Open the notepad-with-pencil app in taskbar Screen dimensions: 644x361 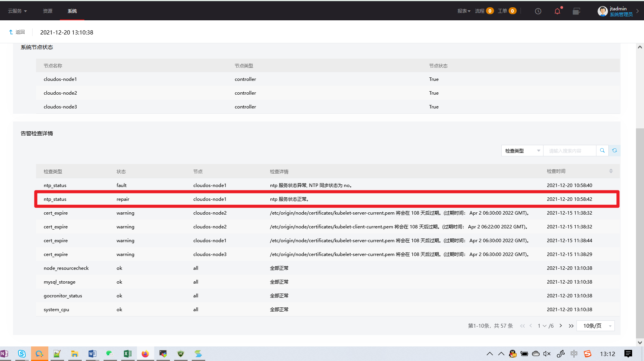57,354
